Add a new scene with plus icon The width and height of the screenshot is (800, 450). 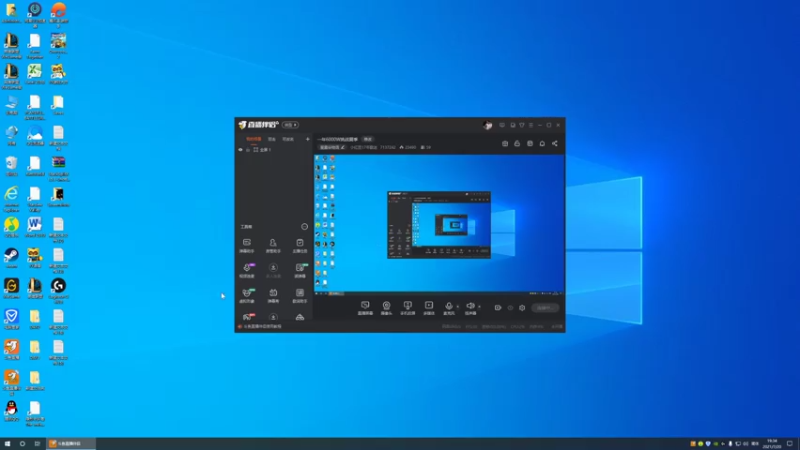tap(307, 139)
